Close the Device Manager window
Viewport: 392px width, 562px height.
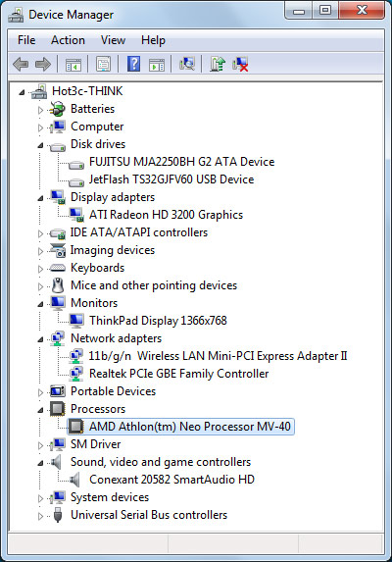point(362,11)
